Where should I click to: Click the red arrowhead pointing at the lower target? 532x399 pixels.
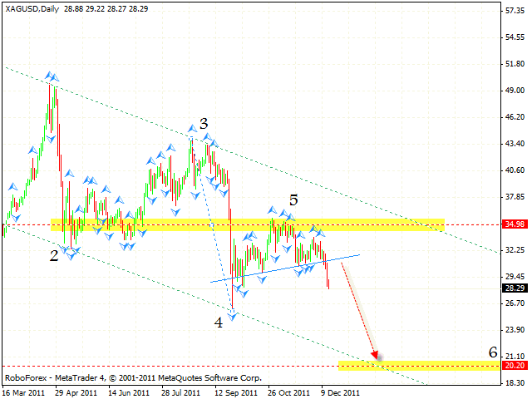pos(375,354)
